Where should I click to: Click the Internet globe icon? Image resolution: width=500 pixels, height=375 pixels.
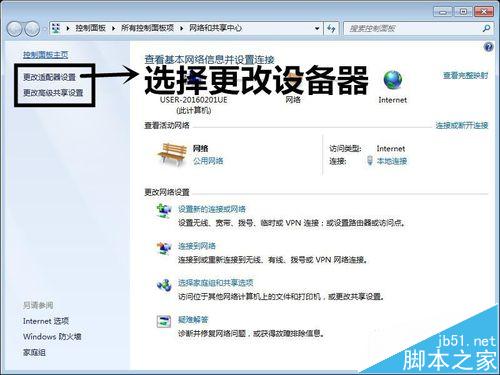[x=392, y=80]
